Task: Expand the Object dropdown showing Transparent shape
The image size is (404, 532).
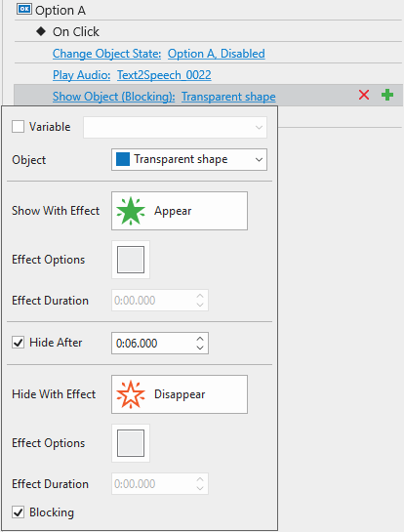Action: [x=189, y=159]
